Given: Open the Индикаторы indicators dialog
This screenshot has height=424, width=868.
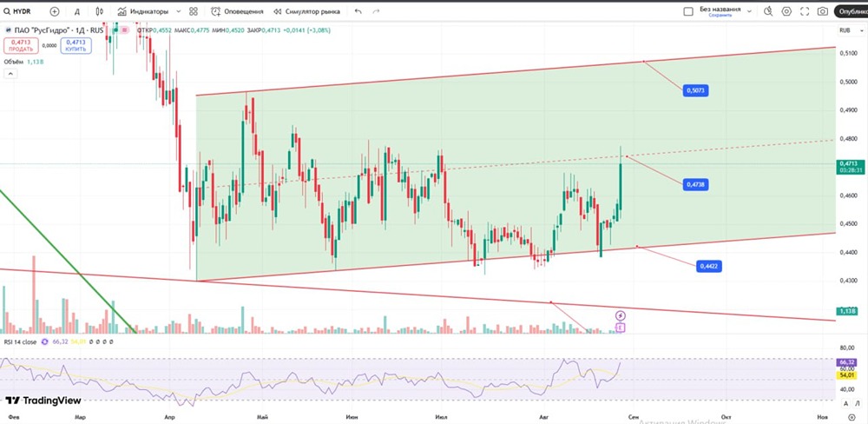Looking at the screenshot, I should 142,11.
